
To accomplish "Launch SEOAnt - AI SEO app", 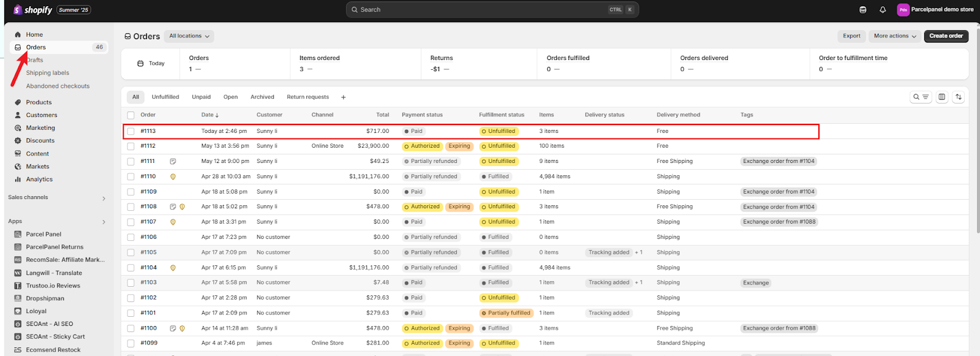I will pyautogui.click(x=49, y=324).
